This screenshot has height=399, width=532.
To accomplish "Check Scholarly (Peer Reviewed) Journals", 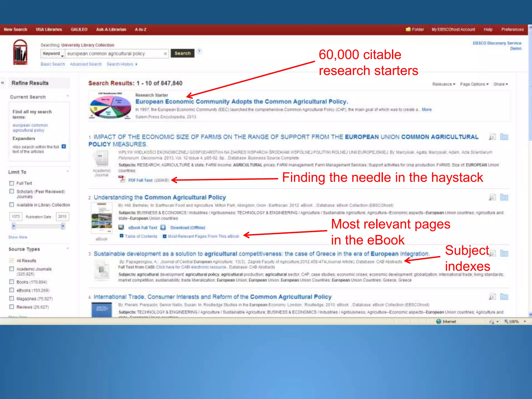I will [11, 191].
